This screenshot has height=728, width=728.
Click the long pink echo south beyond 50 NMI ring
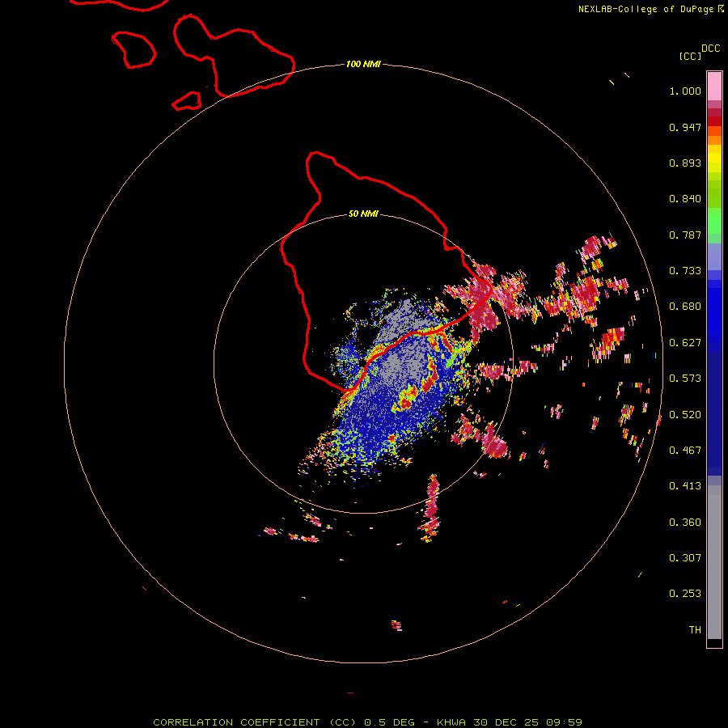tap(431, 507)
